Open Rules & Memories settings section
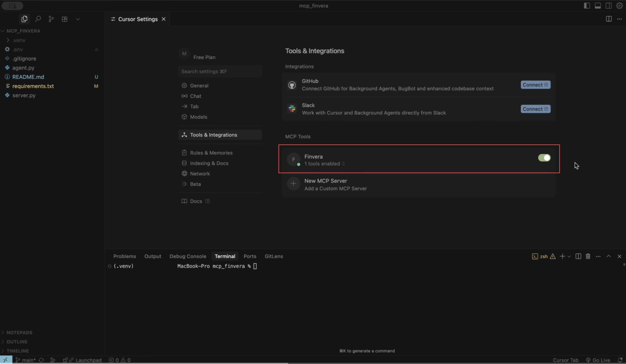This screenshot has height=364, width=626. pos(211,153)
